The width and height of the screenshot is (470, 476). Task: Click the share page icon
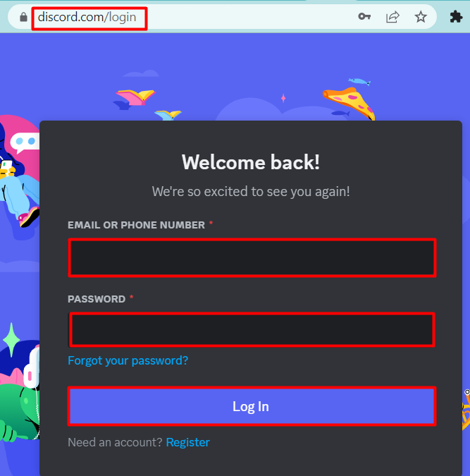[392, 17]
